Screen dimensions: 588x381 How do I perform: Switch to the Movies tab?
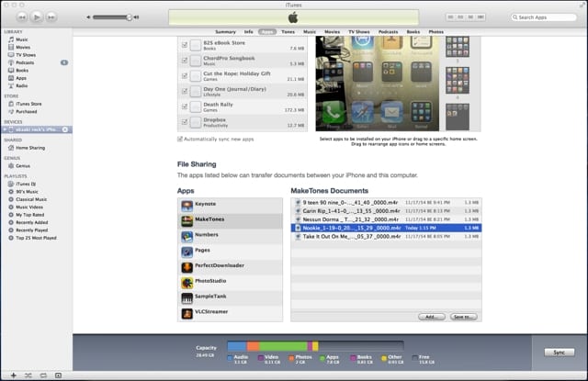(x=332, y=32)
